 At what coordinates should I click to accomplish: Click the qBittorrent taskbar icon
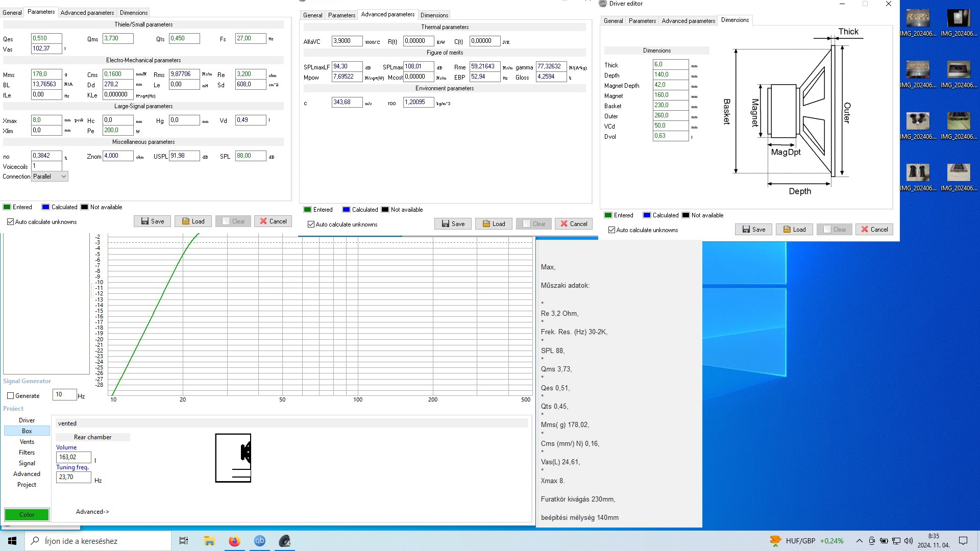tap(260, 541)
